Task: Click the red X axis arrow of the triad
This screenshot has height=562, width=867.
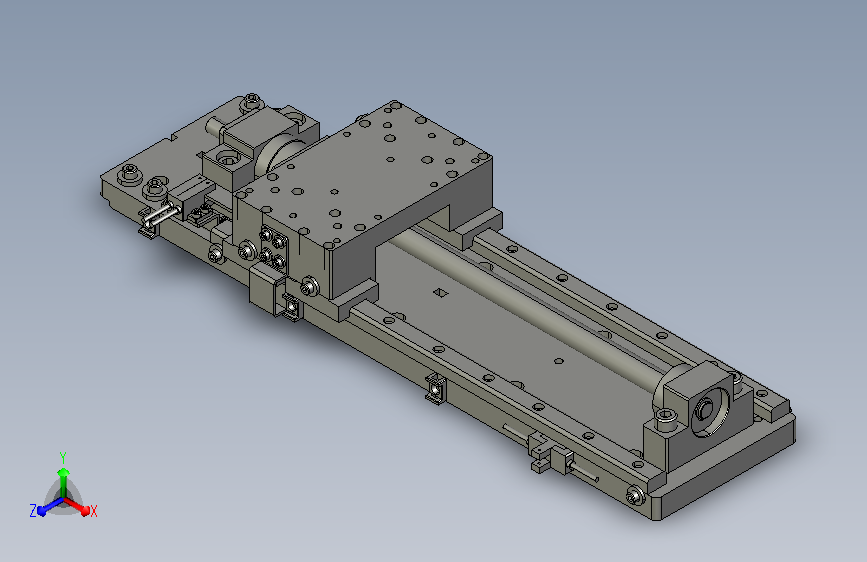Action: pyautogui.click(x=76, y=506)
